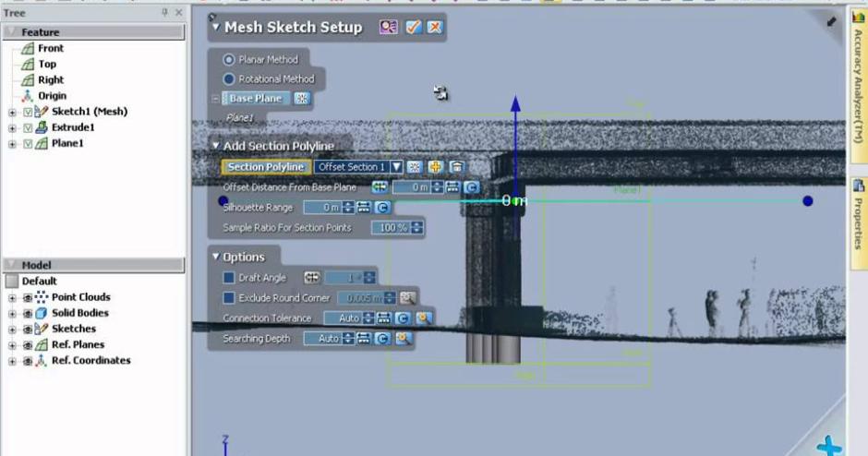Expand Extrude1 tree node
Viewport: 868px width, 456px height.
pyautogui.click(x=12, y=128)
